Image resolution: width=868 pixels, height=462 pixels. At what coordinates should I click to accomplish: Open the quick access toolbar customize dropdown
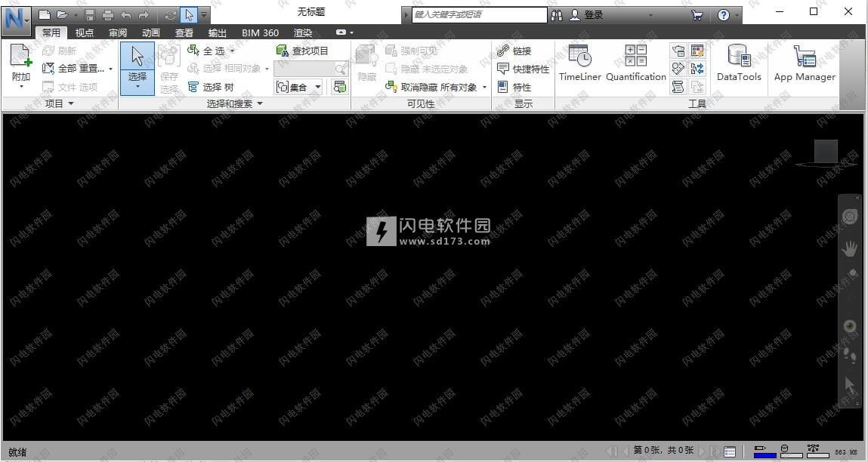coord(204,15)
